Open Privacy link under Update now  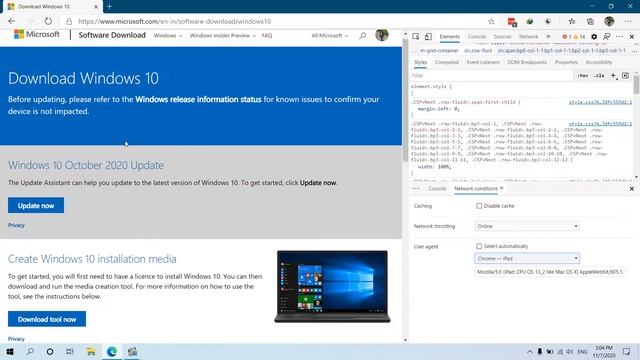pos(16,225)
